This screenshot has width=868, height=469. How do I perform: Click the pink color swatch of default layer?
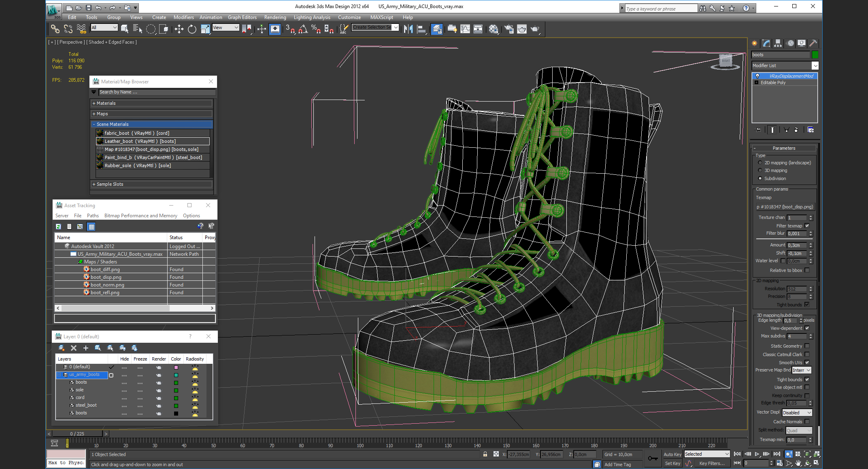[176, 367]
